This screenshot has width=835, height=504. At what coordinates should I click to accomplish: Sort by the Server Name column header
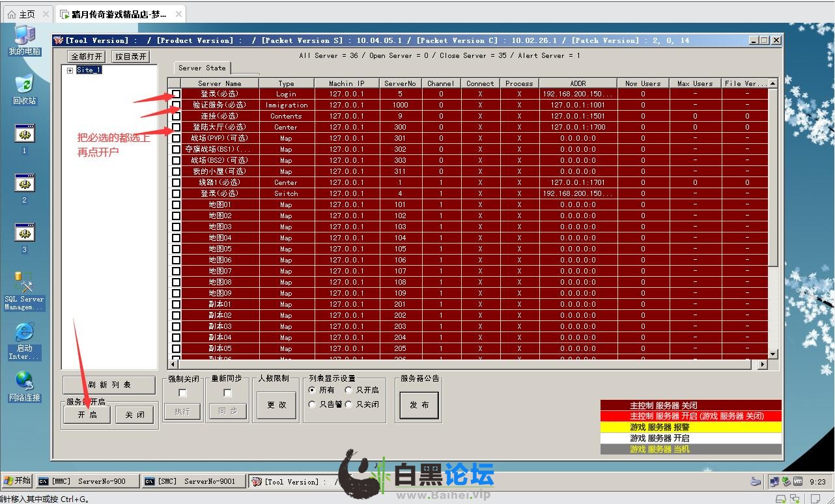pos(219,83)
